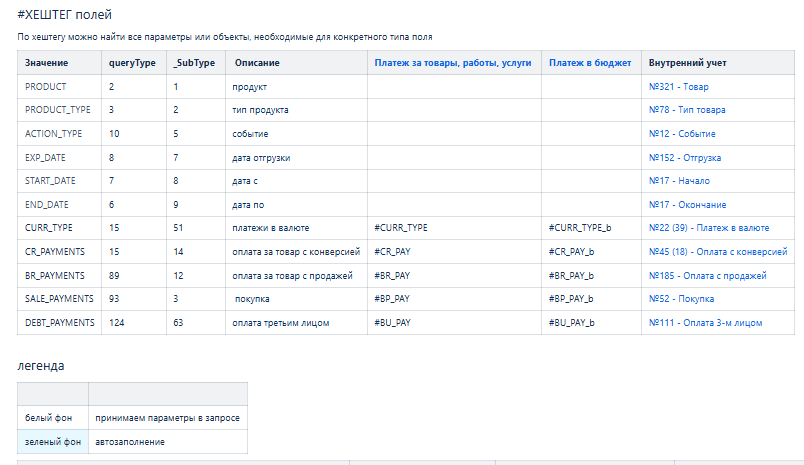Select the DEBT_PAYMENTS value cell
The width and height of the screenshot is (804, 465).
(60, 323)
